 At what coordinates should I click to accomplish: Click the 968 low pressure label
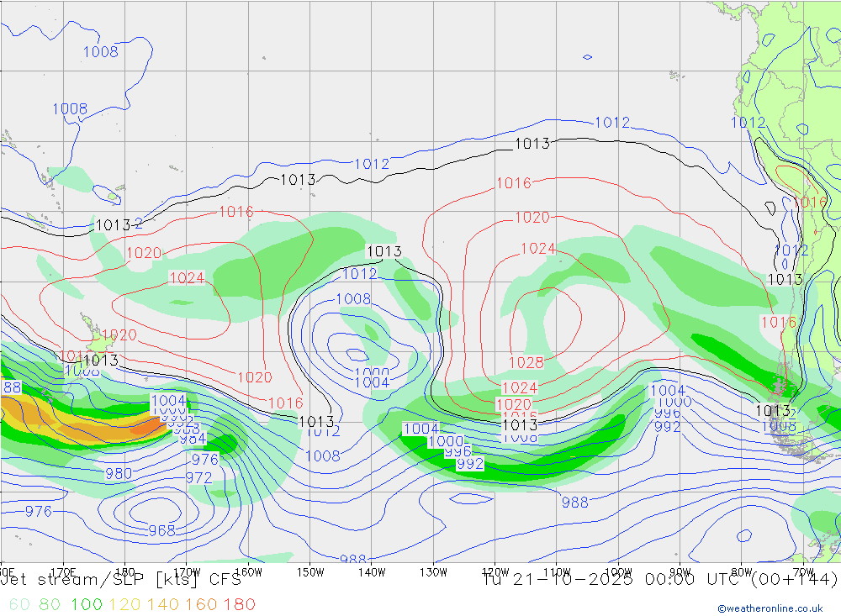[162, 531]
